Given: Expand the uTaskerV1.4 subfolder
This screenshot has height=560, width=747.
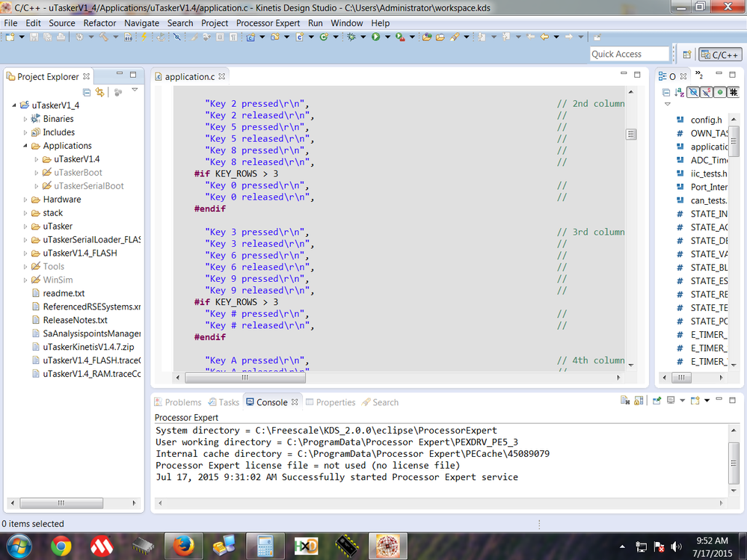Looking at the screenshot, I should pyautogui.click(x=36, y=159).
